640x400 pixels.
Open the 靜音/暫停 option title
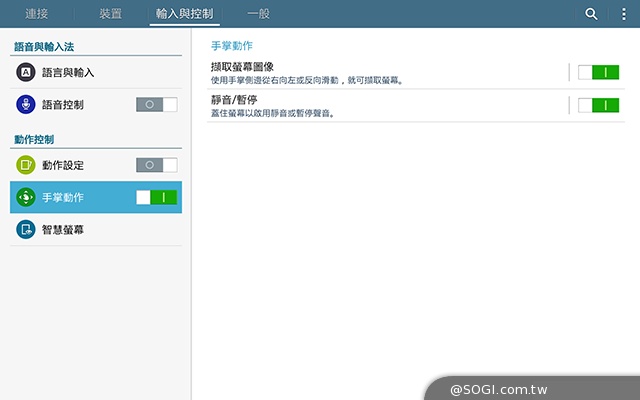click(234, 100)
